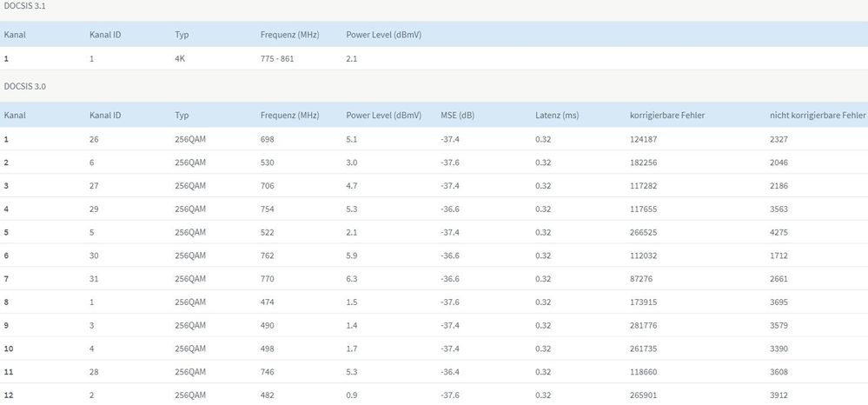Click the correctable errors value 281776

[x=646, y=327]
